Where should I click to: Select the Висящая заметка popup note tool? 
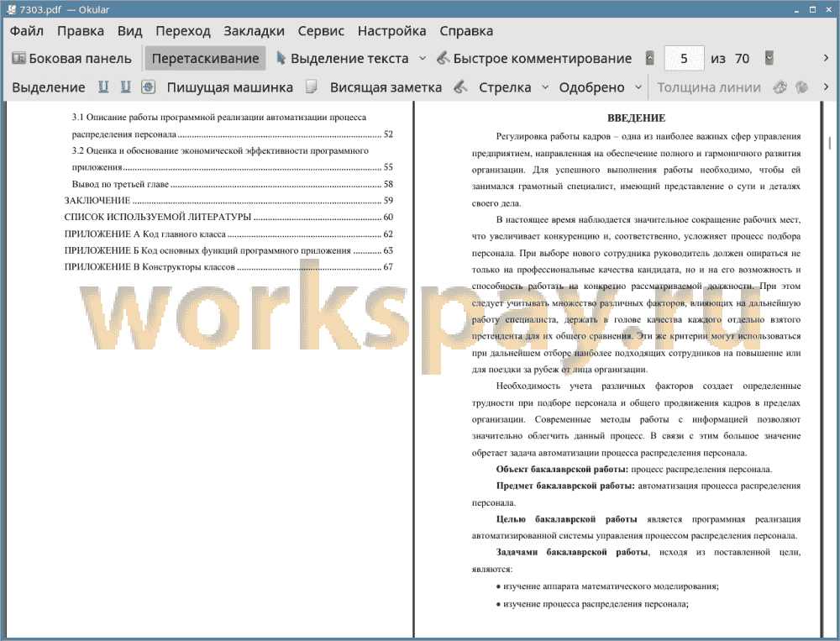[386, 87]
